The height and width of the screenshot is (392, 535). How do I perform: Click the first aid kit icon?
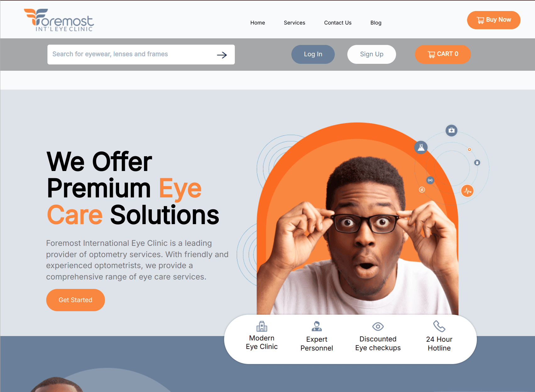pyautogui.click(x=451, y=130)
